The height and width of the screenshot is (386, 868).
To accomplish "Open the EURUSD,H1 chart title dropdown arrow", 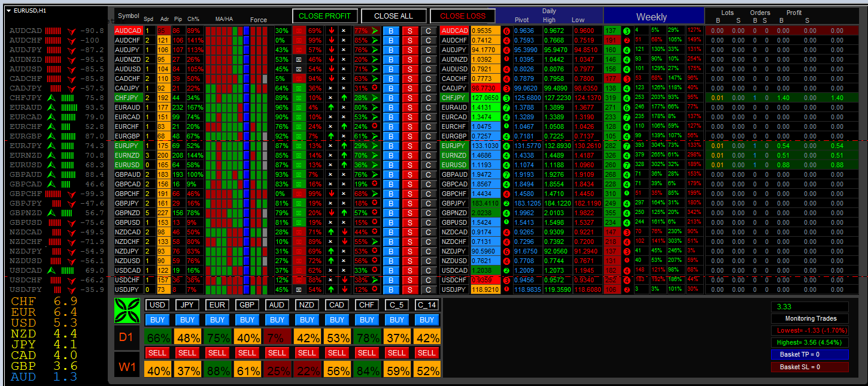I will pos(8,10).
